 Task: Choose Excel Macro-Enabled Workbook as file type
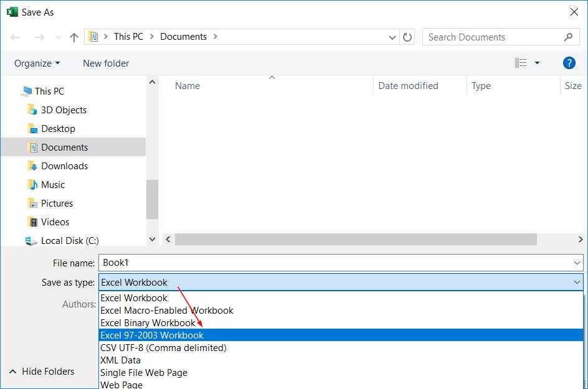(x=167, y=310)
